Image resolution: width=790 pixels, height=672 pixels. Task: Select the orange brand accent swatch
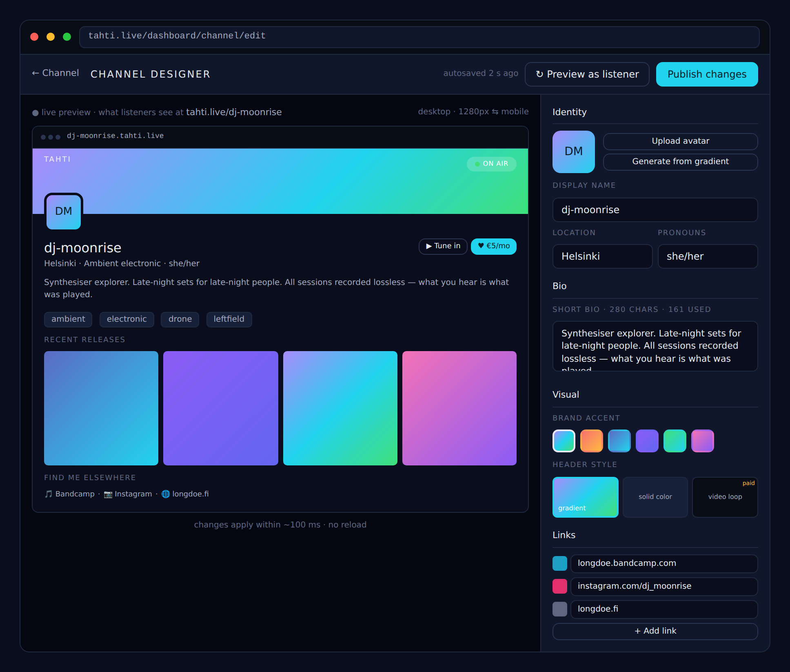pyautogui.click(x=592, y=441)
